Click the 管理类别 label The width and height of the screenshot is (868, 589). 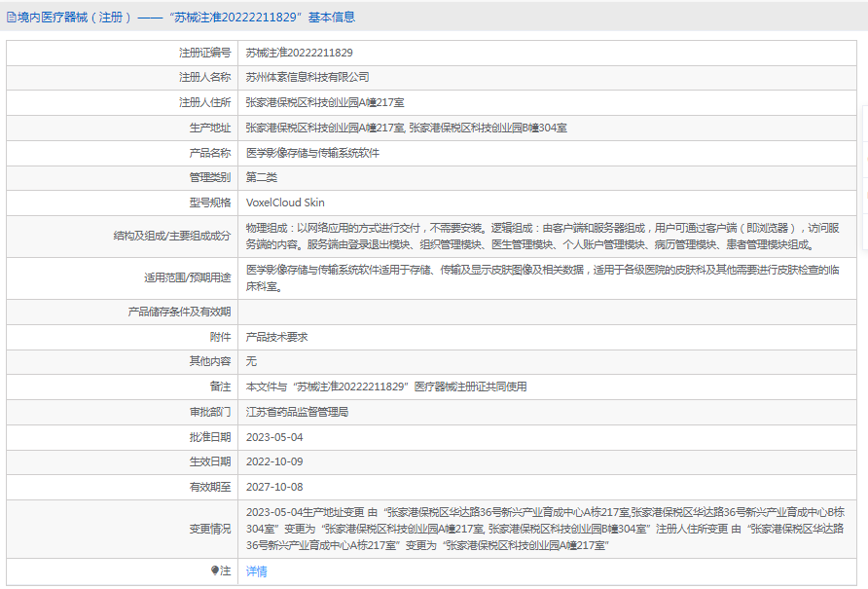click(x=210, y=177)
